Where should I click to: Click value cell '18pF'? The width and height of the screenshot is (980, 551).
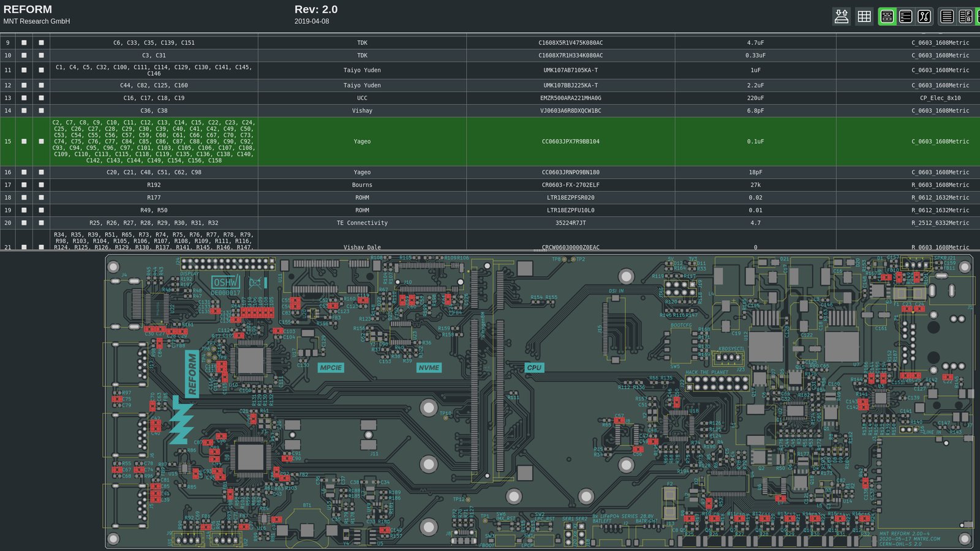click(755, 173)
